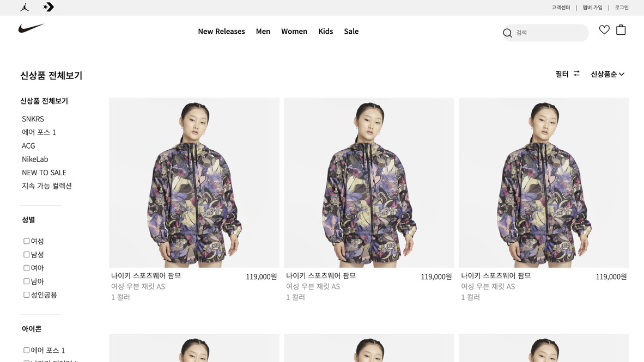Toggle the 필터 filter icon
This screenshot has width=644, height=362.
coord(576,73)
